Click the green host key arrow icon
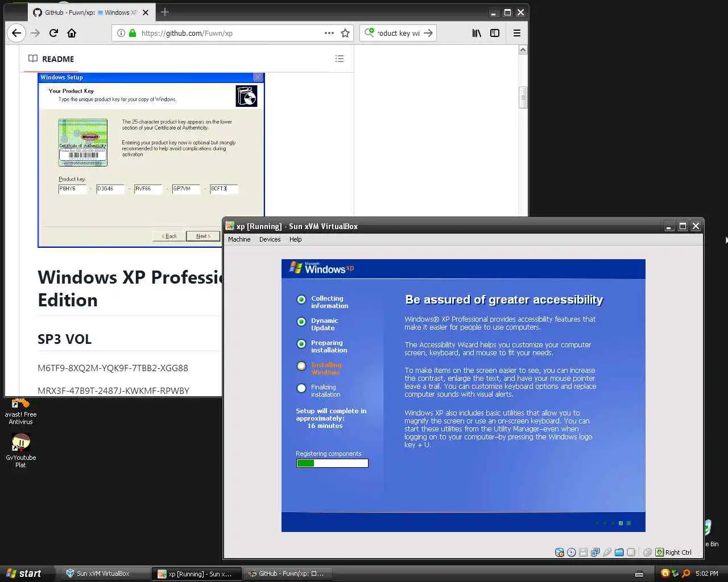728x582 pixels. 660,552
